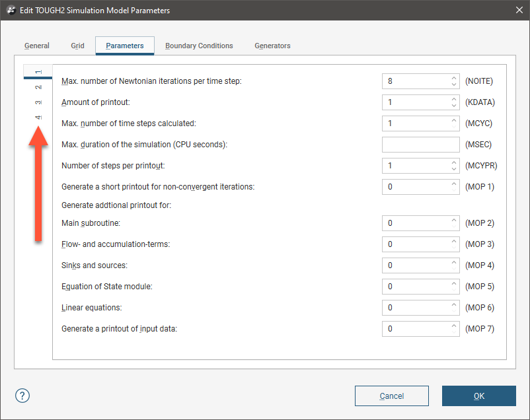
Task: Switch to vertical parameters page 2
Action: [38, 87]
